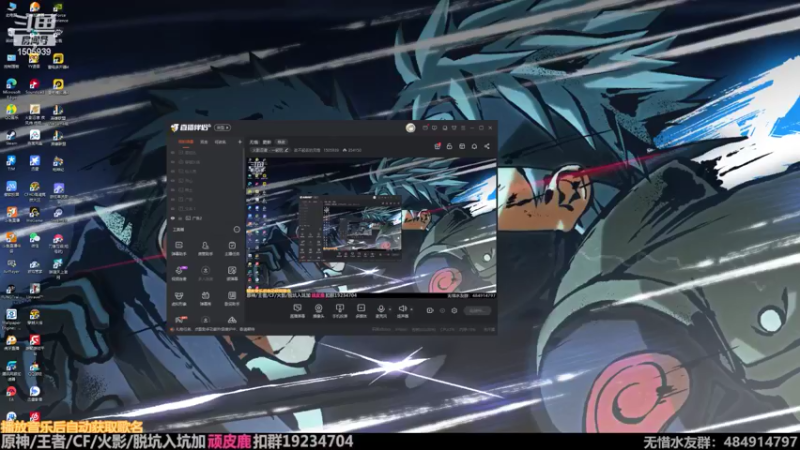
Task: Click the start streaming button at bottom right
Action: (478, 310)
